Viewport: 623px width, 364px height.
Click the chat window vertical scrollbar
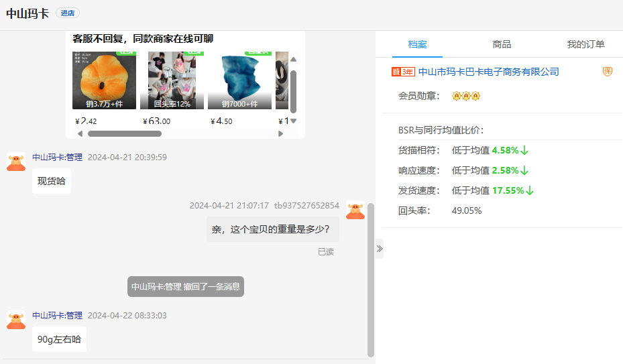point(371,280)
